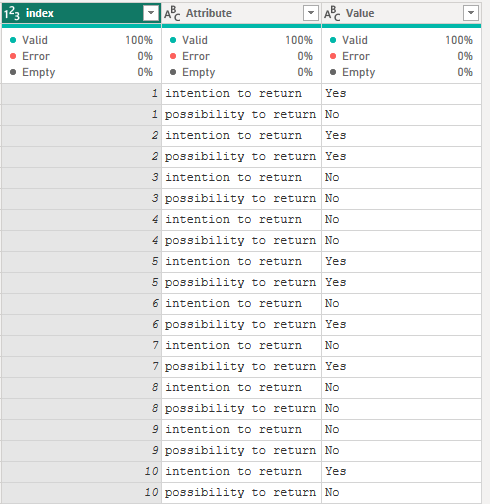Viewport: 490px width, 504px height.
Task: Select Attribute cell possibility to return for index 5
Action: pyautogui.click(x=241, y=283)
